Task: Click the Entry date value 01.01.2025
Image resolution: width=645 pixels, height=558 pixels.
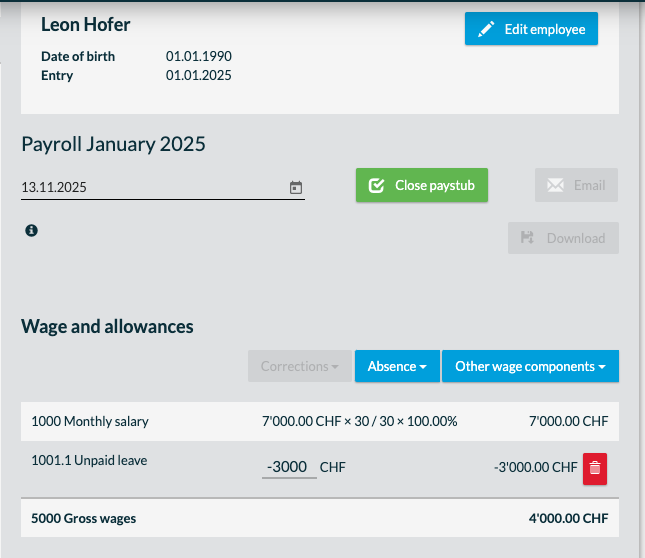Action: coord(199,76)
